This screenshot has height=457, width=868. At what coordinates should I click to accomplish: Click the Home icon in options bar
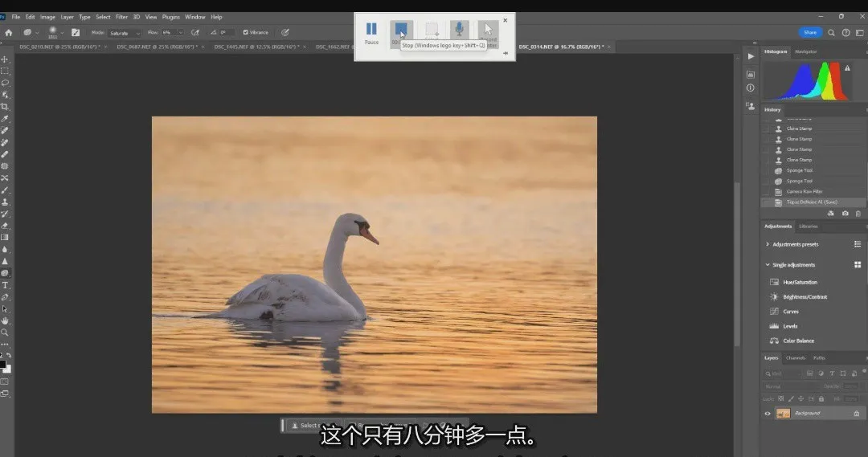tap(8, 33)
